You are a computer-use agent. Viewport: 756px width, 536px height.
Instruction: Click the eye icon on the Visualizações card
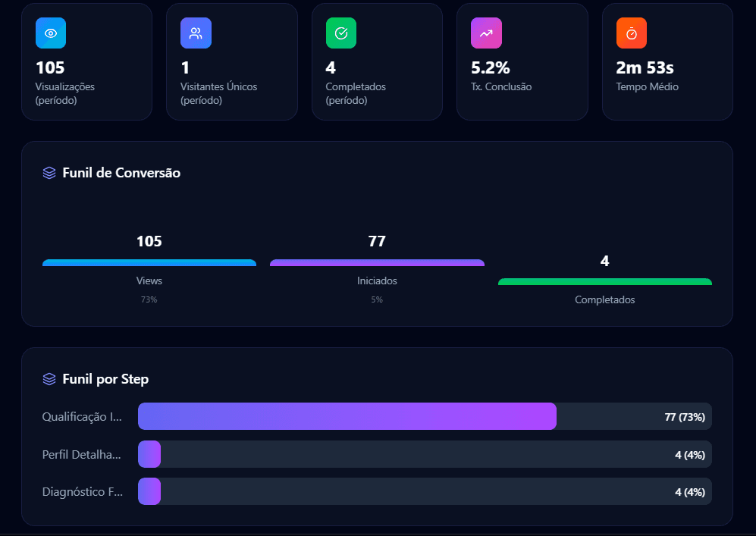[50, 33]
